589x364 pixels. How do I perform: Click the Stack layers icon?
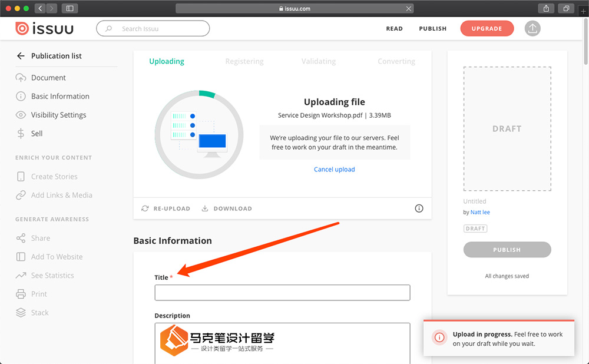point(21,313)
